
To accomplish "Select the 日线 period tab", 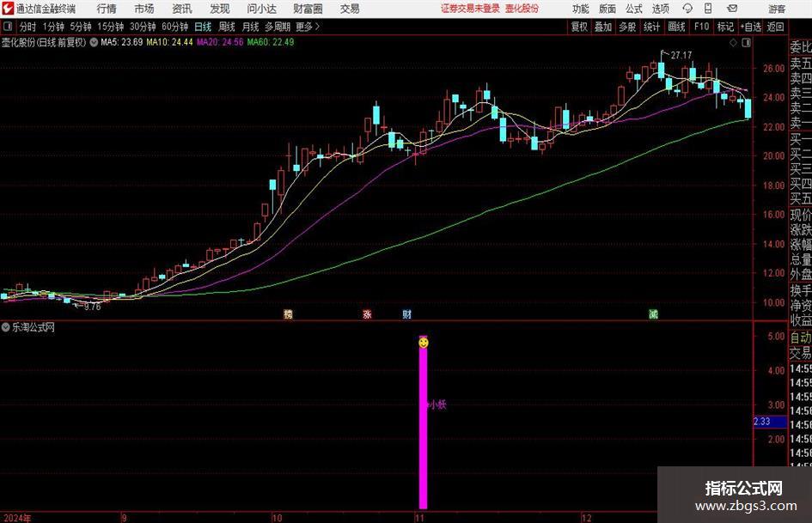I will pyautogui.click(x=203, y=27).
